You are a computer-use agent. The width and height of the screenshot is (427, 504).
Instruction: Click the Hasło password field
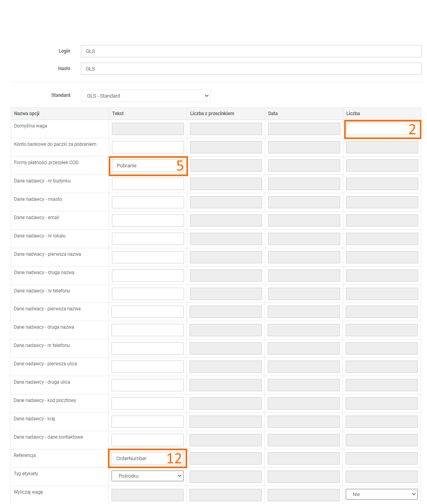tap(251, 69)
